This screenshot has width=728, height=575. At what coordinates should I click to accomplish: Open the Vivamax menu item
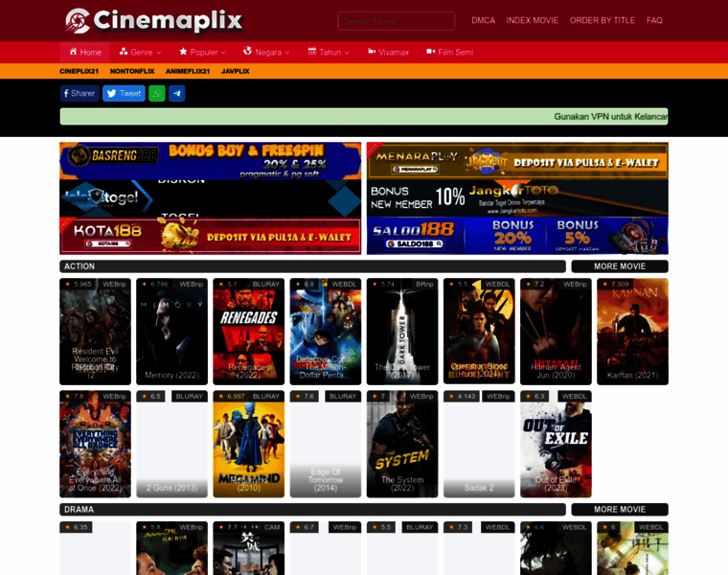pos(389,52)
